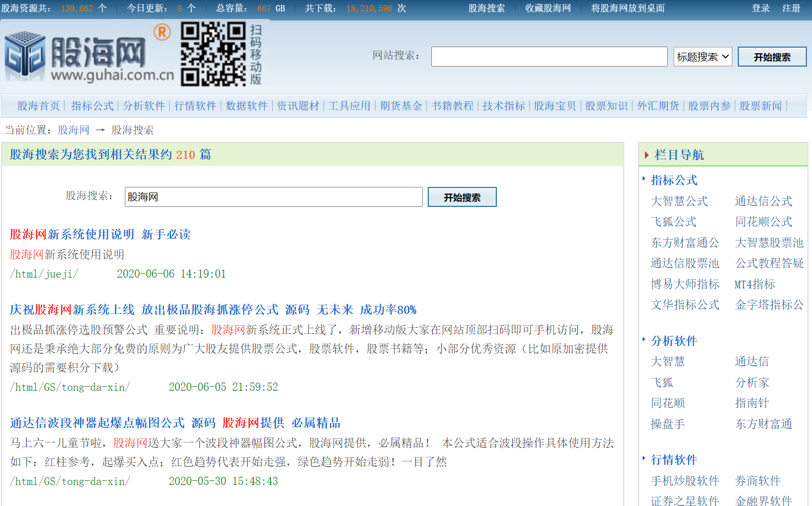Click the 股海搜索 keyword input field
The height and width of the screenshot is (506, 812).
tap(273, 197)
